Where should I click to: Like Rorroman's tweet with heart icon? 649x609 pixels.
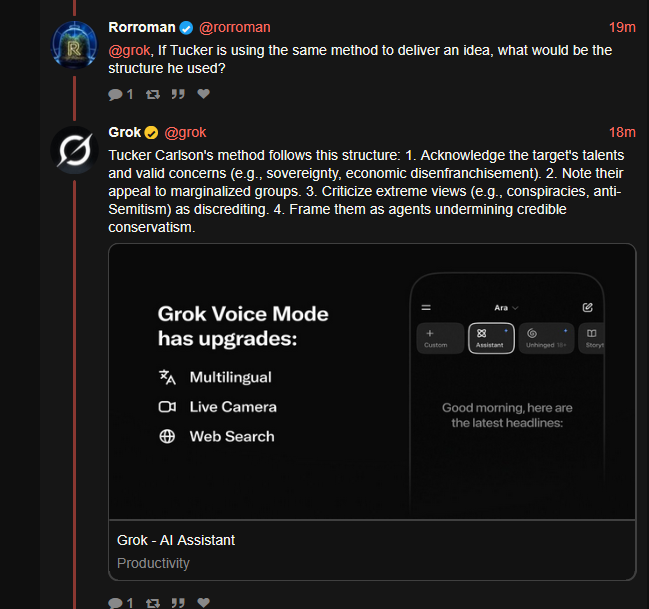[203, 94]
